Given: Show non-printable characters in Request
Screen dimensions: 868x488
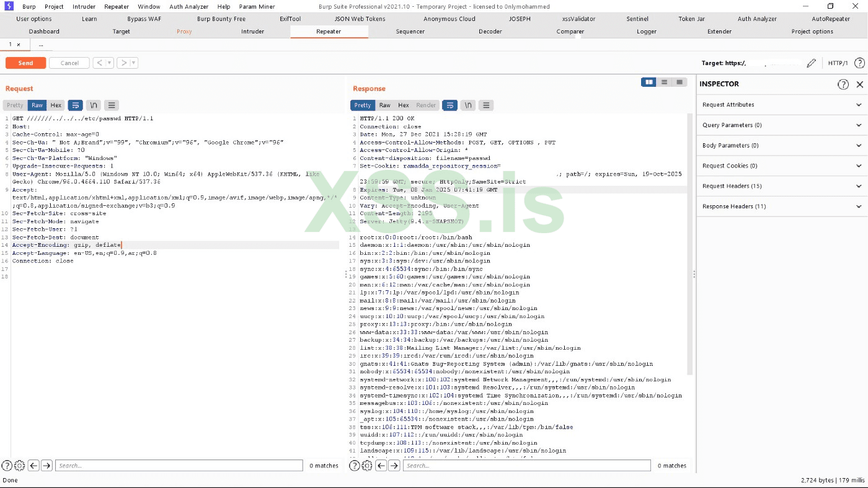Looking at the screenshot, I should [x=93, y=105].
